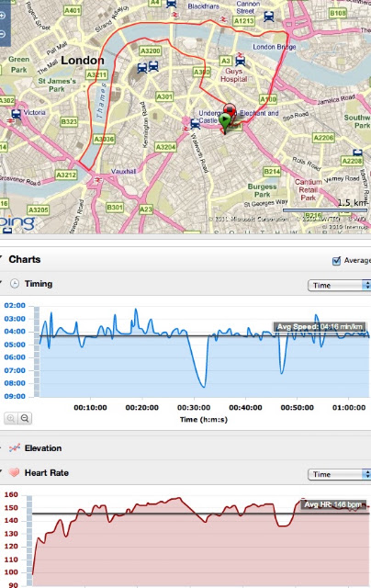Click the London city label on map
Screen dimensions: 371x588
(x=83, y=61)
